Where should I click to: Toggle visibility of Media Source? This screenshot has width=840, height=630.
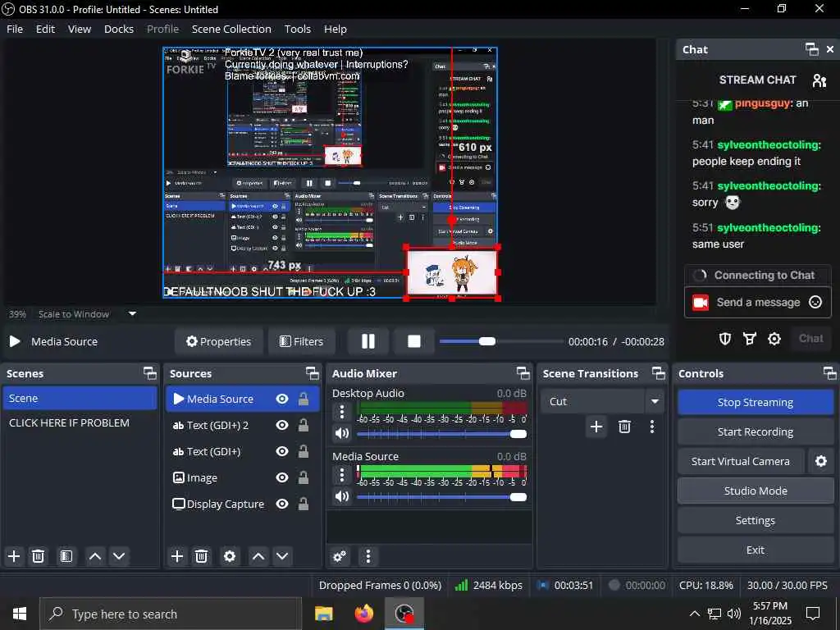[x=282, y=399]
